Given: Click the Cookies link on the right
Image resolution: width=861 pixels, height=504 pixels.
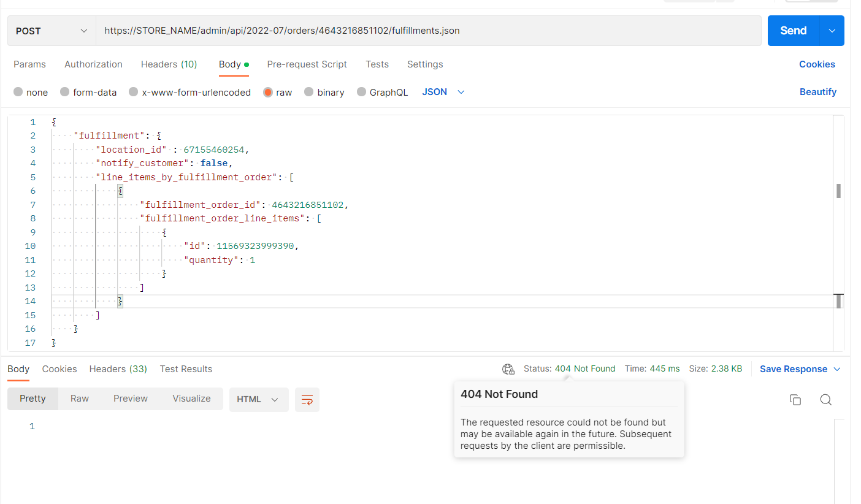Looking at the screenshot, I should 817,64.
